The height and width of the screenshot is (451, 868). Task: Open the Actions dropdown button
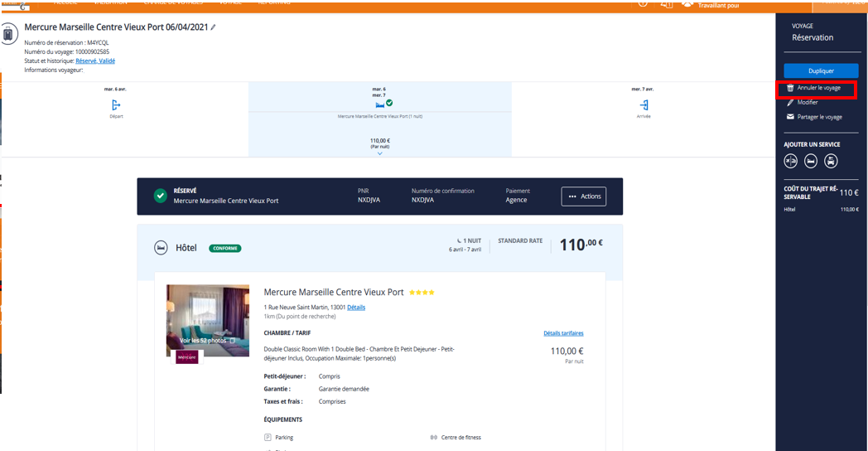click(583, 196)
